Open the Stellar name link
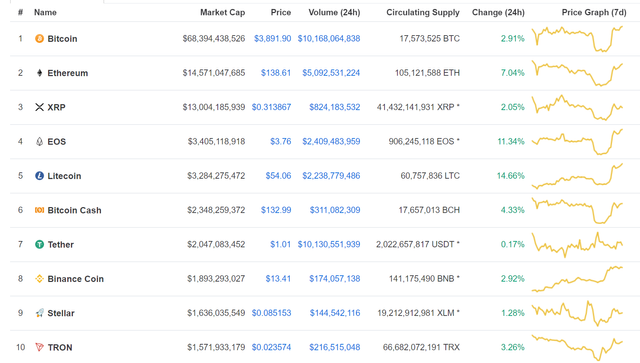Screen dimensions: 640x363 (61, 313)
